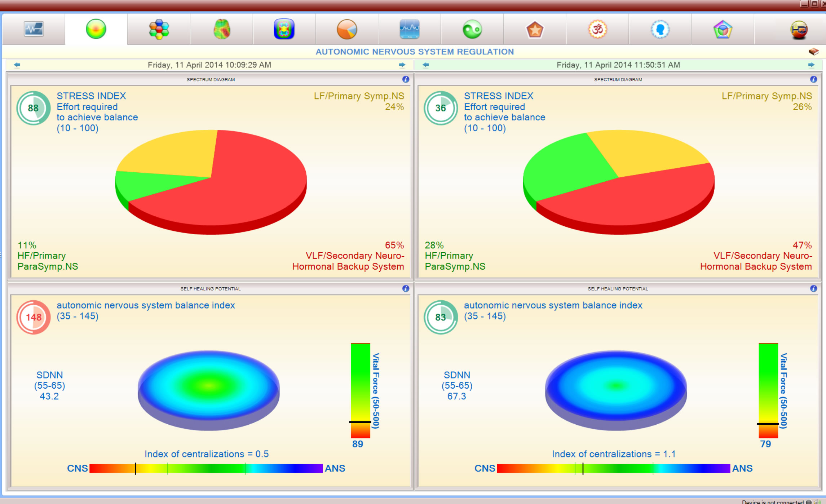Select the green yin-yang icon
This screenshot has width=826, height=504.
pyautogui.click(x=472, y=29)
